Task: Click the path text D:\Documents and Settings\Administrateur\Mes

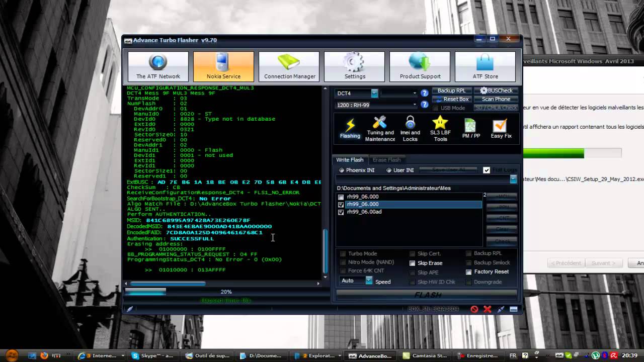Action: pyautogui.click(x=393, y=188)
